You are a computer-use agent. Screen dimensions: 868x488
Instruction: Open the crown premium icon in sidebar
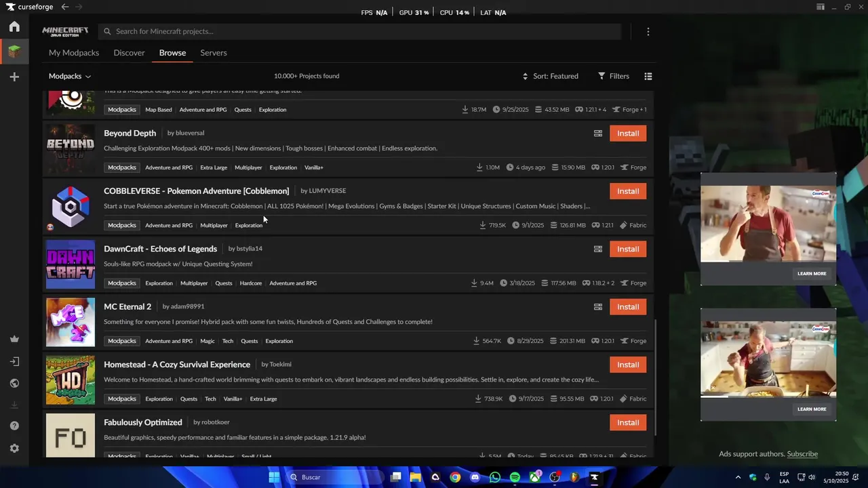(14, 340)
